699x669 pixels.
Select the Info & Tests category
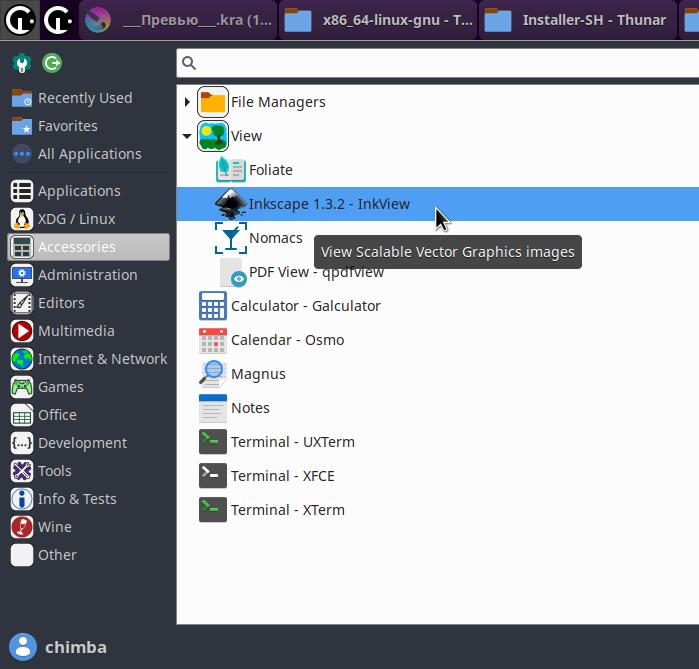click(89, 499)
